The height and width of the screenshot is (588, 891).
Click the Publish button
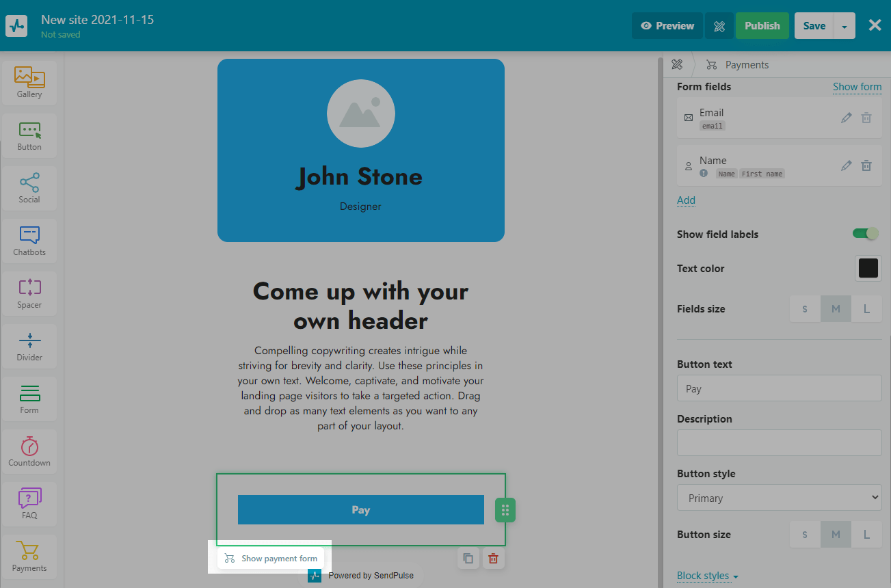[x=762, y=26]
